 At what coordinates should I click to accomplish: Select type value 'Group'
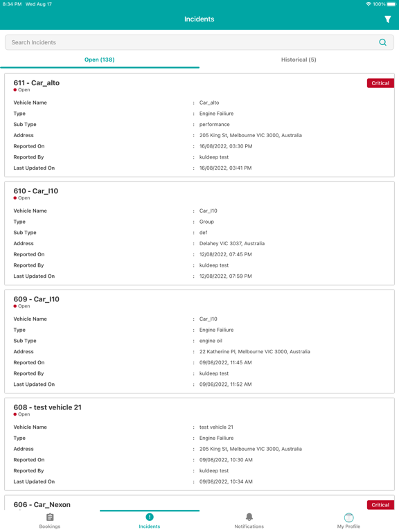click(206, 222)
